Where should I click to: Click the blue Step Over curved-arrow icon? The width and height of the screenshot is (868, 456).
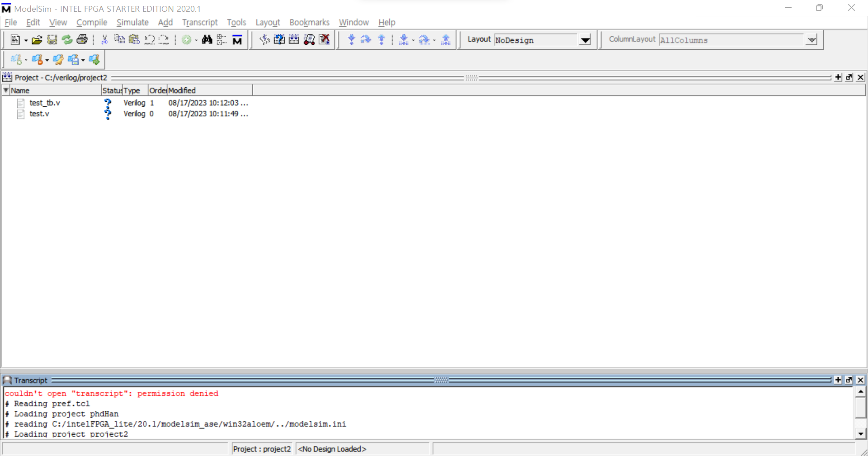(x=366, y=40)
